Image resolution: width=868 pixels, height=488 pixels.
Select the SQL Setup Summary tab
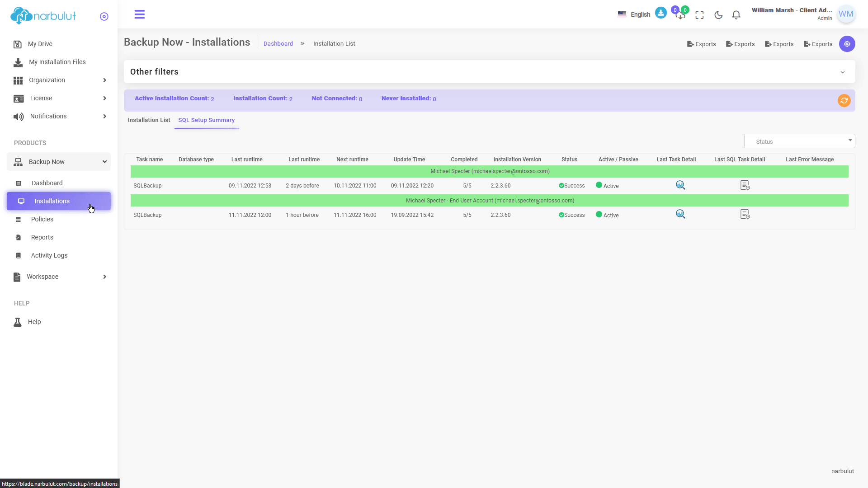(x=206, y=120)
